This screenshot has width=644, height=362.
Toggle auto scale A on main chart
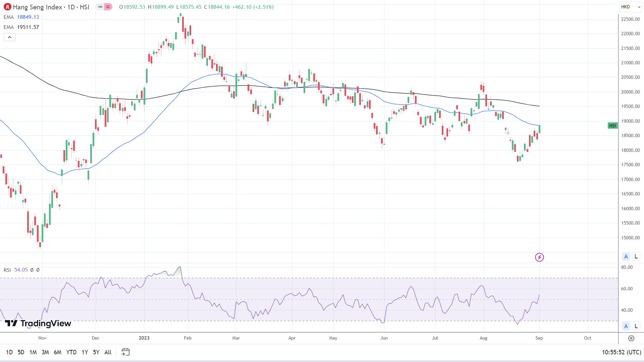[626, 256]
